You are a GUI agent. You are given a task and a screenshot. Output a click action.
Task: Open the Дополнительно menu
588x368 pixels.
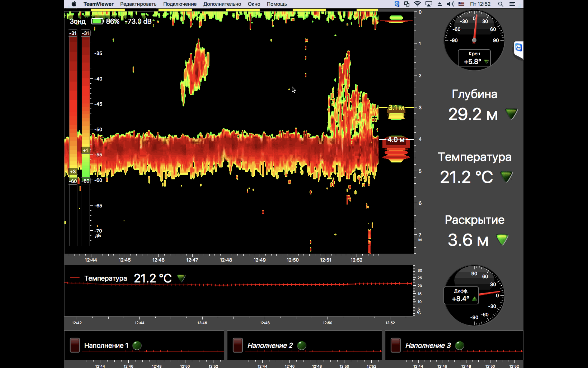coord(222,4)
